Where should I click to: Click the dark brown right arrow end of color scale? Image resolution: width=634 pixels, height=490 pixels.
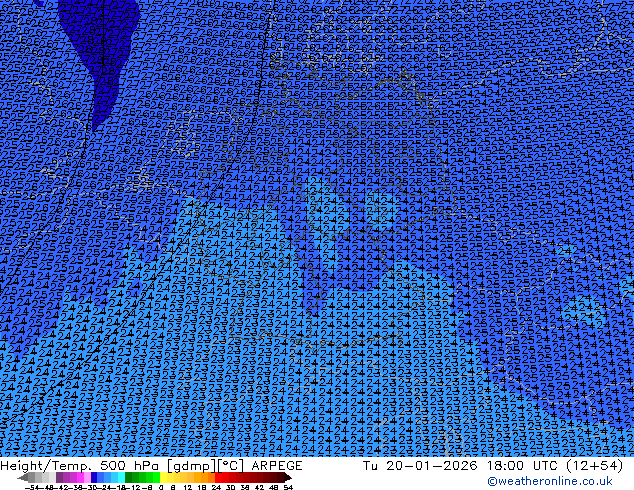(x=287, y=477)
